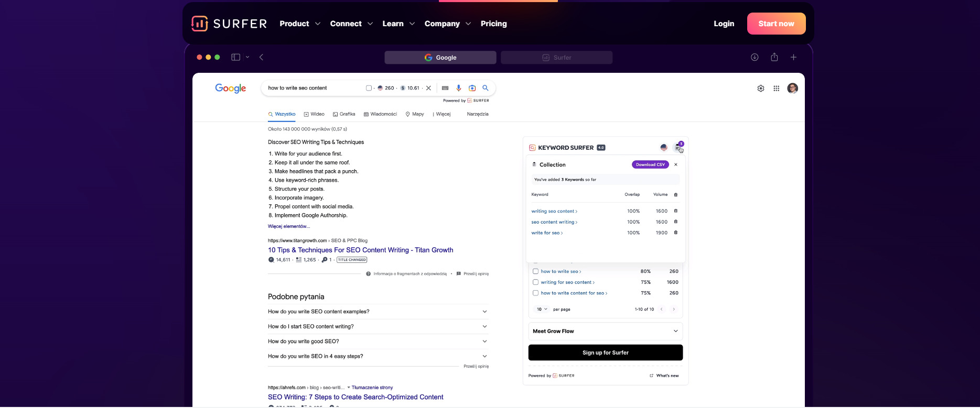Expand 'How do I start SEO content writing?'
This screenshot has height=408, width=980.
pos(378,326)
